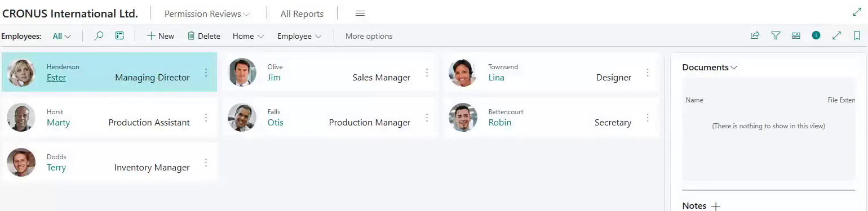Expand the page with the diagonal arrows icon by the bookmark

click(x=836, y=35)
